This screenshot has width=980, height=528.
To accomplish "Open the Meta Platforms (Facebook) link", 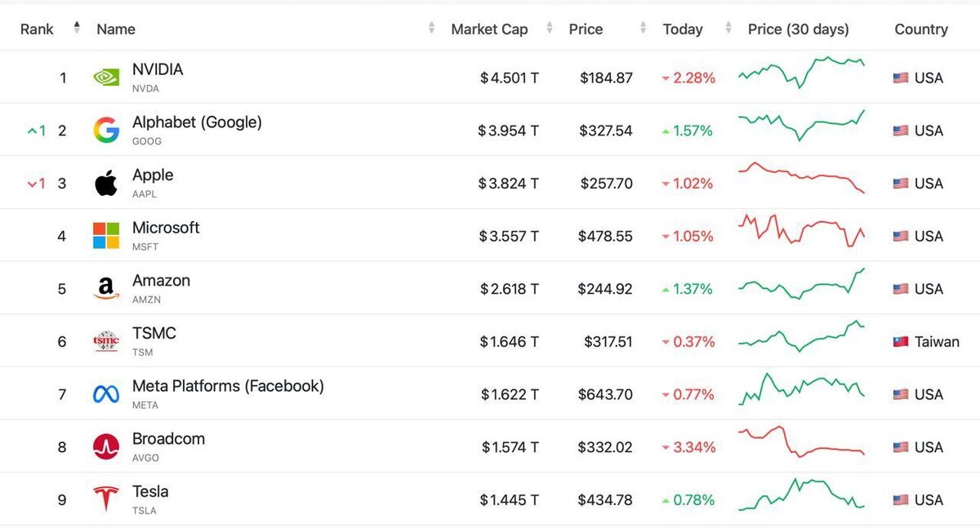I will (x=228, y=386).
